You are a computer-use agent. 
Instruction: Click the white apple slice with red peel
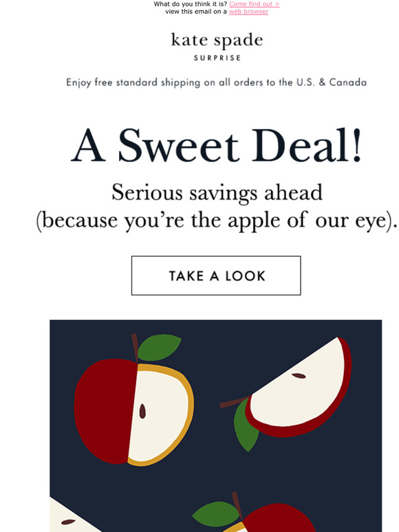[299, 387]
